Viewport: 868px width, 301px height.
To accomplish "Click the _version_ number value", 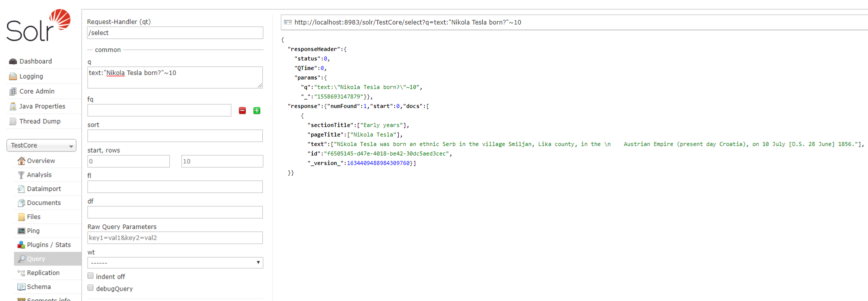I will click(x=378, y=163).
